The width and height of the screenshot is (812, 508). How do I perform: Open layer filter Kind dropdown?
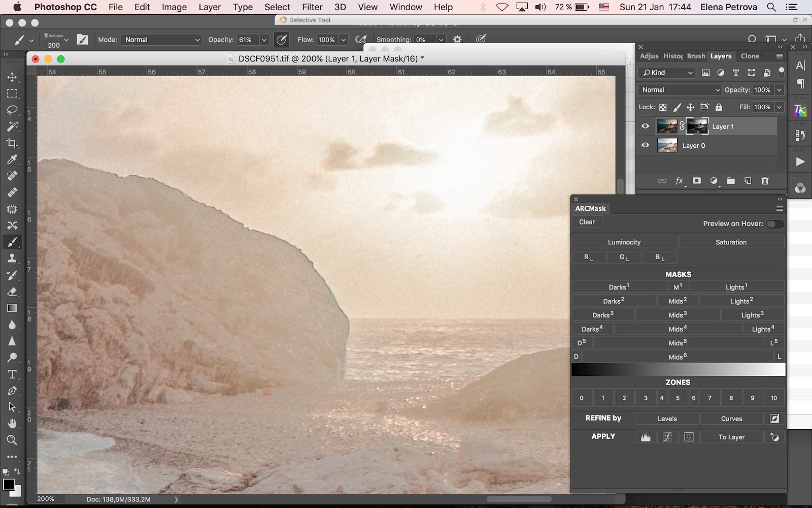click(x=666, y=73)
